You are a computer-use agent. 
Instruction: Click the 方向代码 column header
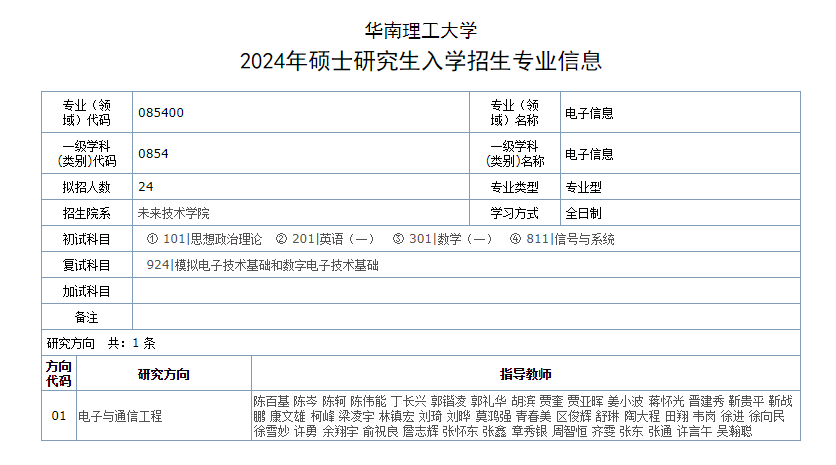pos(59,374)
